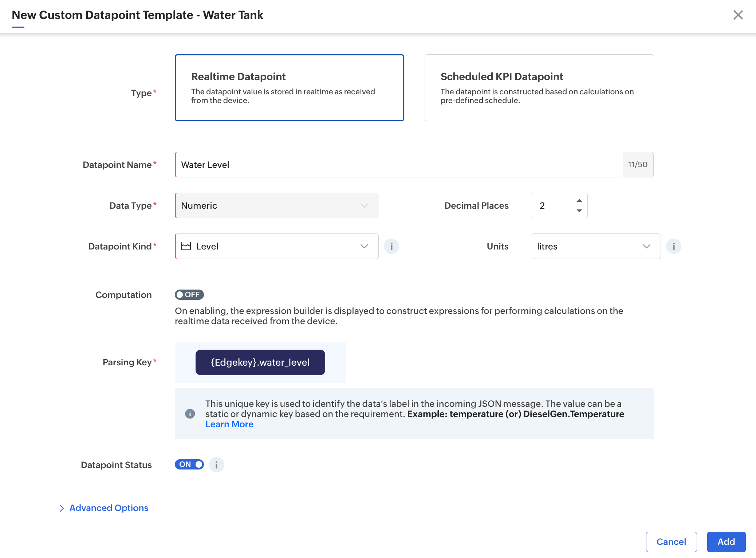Open the Datapoint Kind Level dropdown

point(277,246)
